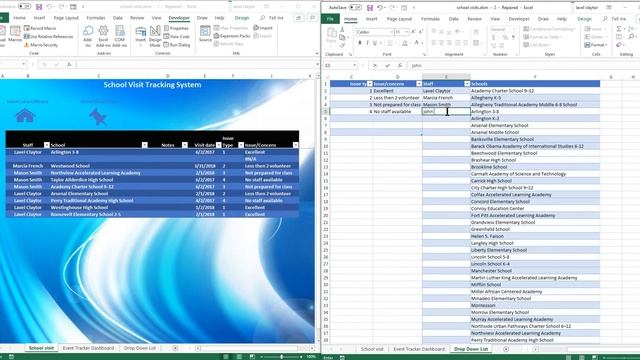Select Drop Down List sheet in right window
640x360 pixels.
471,349
